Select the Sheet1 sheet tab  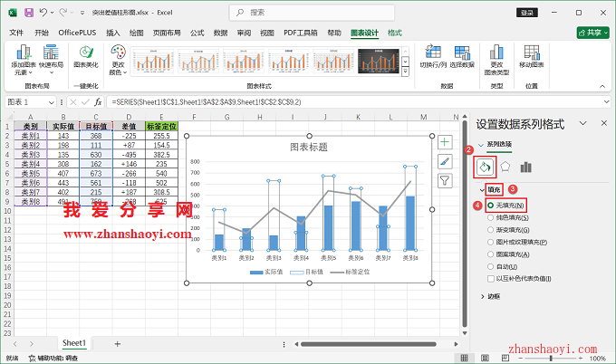coord(74,343)
